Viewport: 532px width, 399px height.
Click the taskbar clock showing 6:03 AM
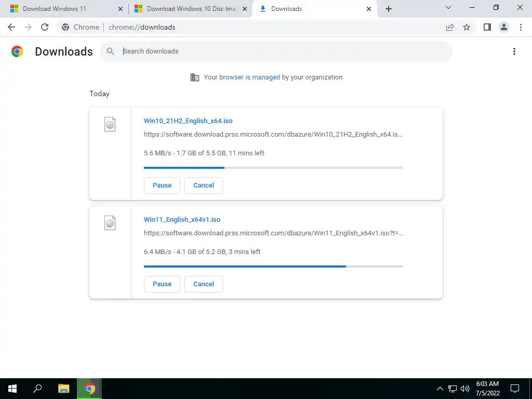(x=487, y=389)
